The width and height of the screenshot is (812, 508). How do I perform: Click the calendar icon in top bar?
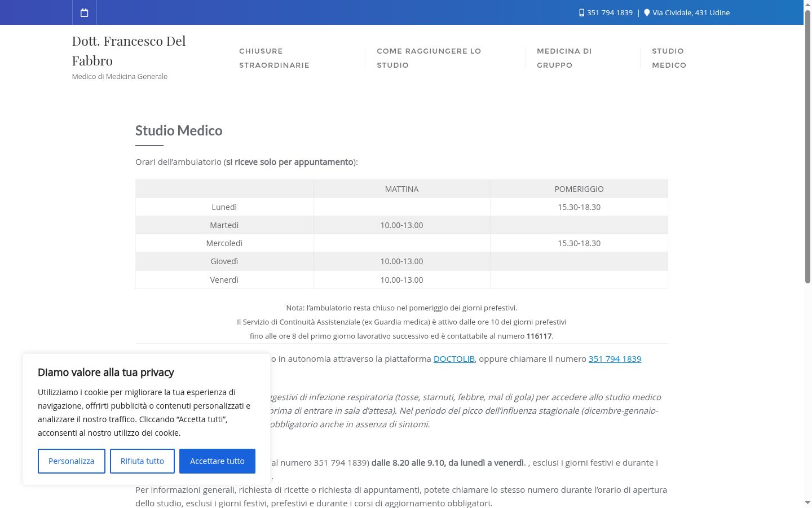85,12
